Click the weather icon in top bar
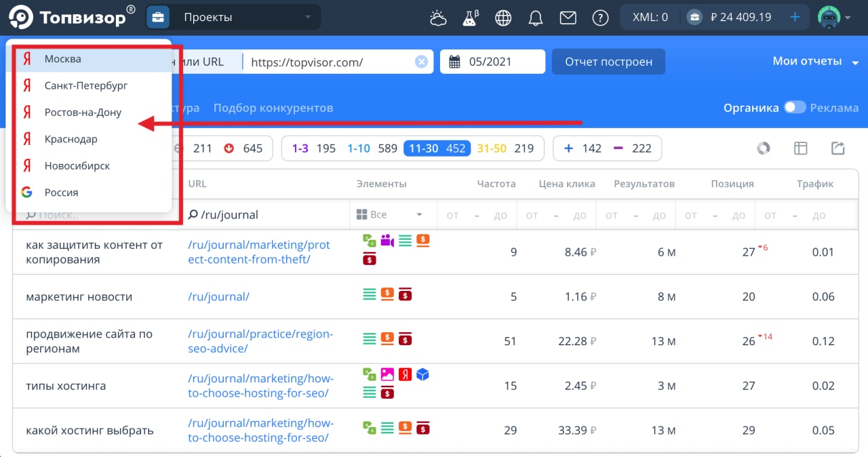Image resolution: width=868 pixels, height=457 pixels. tap(438, 18)
